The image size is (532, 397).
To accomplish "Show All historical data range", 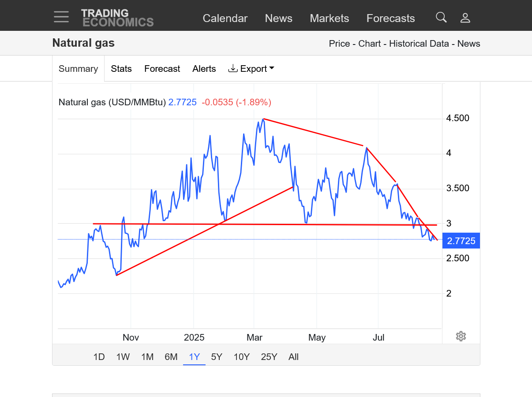I will (293, 357).
